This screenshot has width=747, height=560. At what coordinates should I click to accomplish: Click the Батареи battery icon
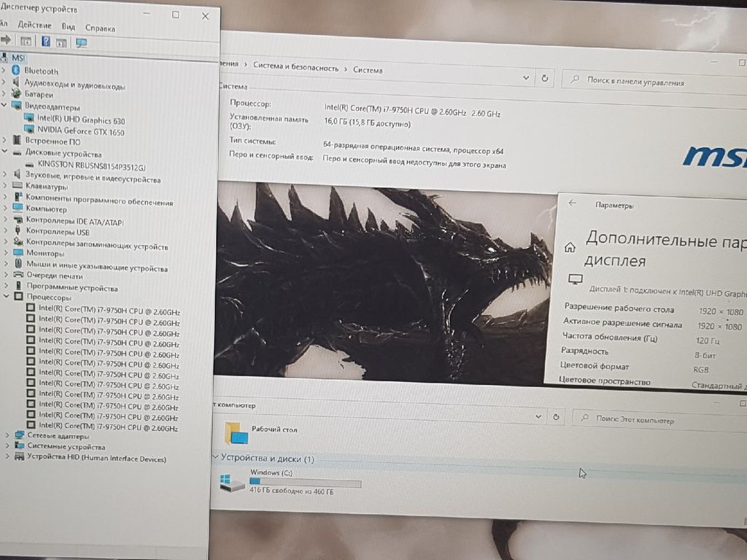click(x=16, y=93)
